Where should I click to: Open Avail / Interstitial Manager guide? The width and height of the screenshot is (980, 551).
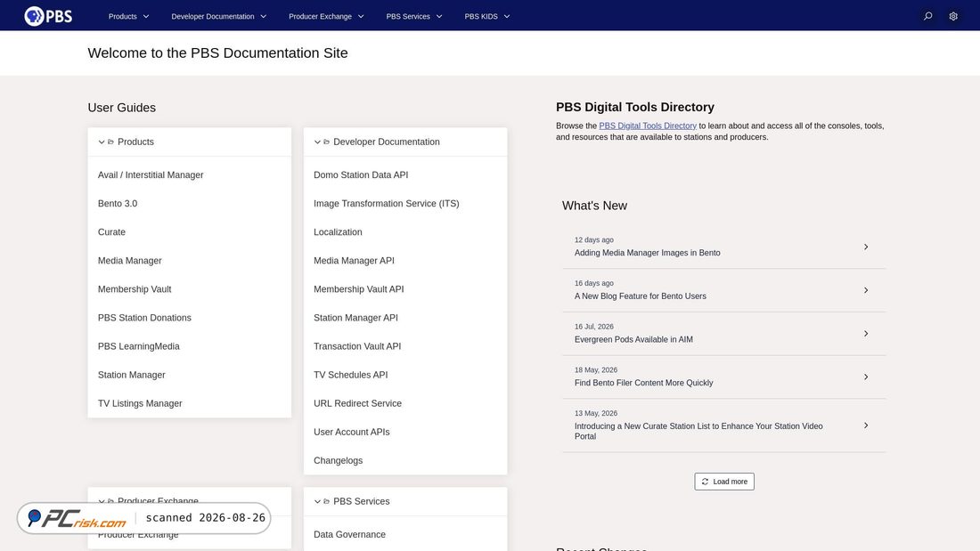coord(151,175)
